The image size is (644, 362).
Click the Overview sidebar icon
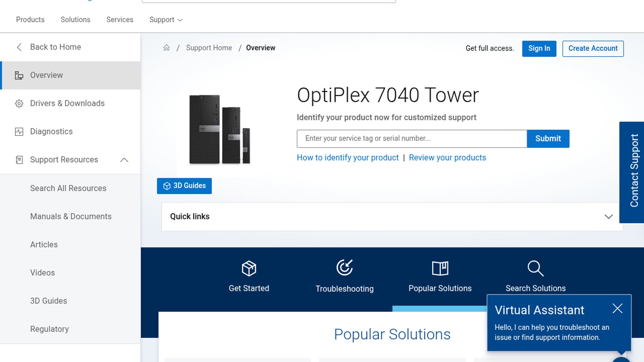click(x=19, y=75)
